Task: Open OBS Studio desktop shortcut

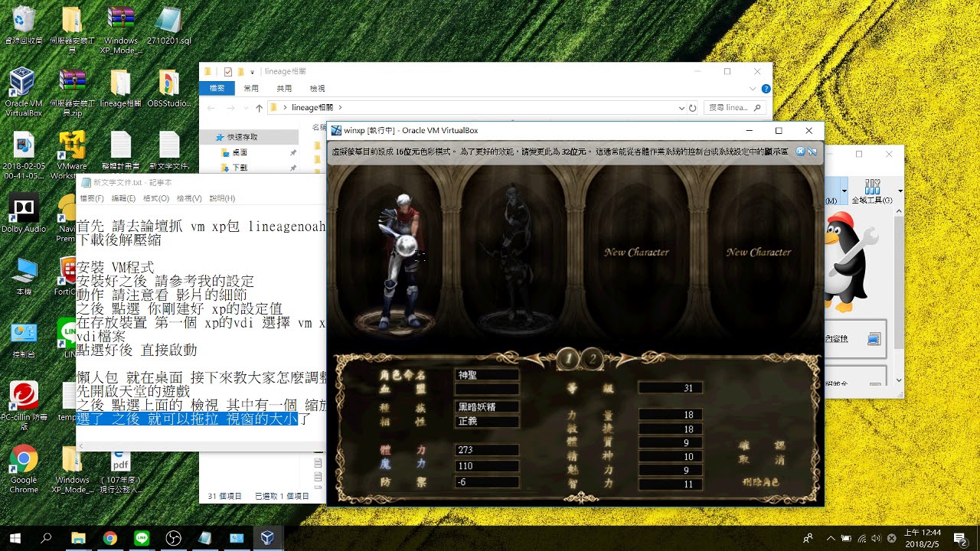Action: [x=168, y=88]
